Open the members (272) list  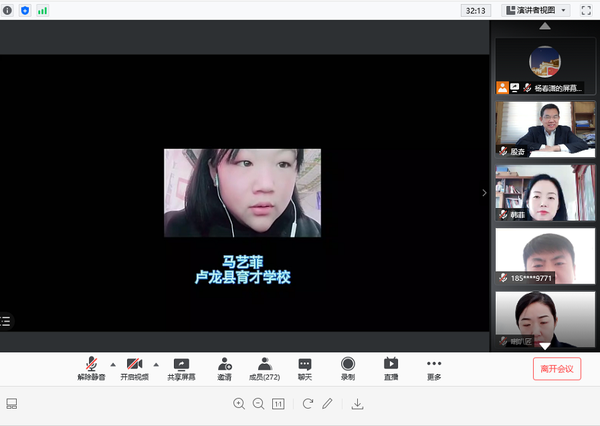pyautogui.click(x=264, y=369)
